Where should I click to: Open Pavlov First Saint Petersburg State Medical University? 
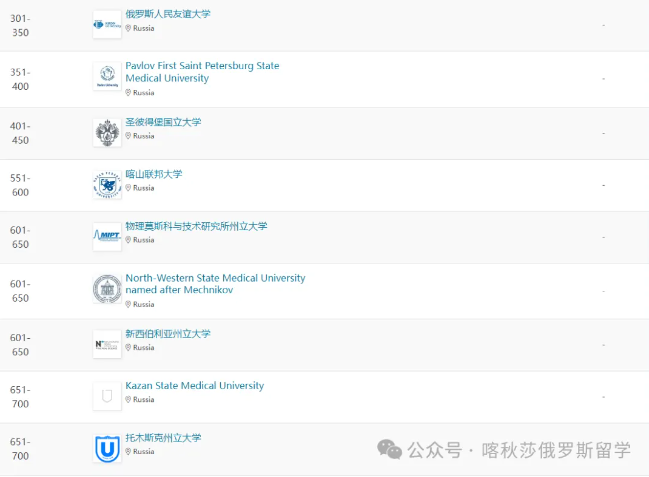pyautogui.click(x=202, y=72)
